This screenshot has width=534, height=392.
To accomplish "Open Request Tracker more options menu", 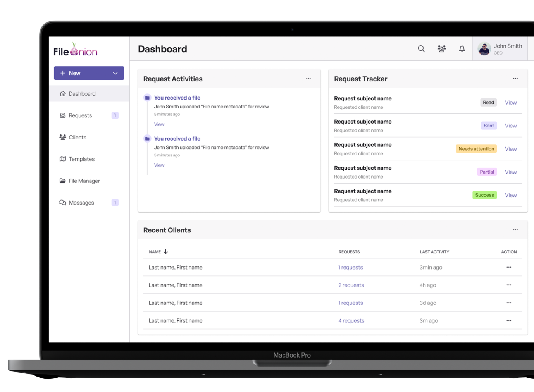I will click(515, 79).
